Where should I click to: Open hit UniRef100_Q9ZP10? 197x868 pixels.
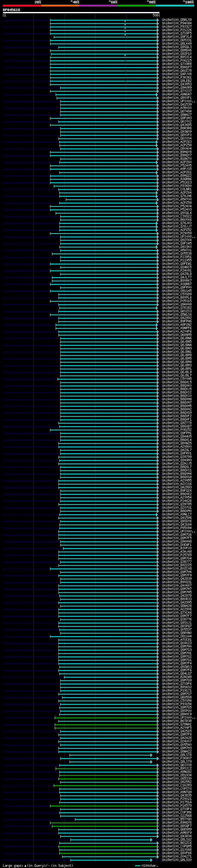(x=177, y=54)
